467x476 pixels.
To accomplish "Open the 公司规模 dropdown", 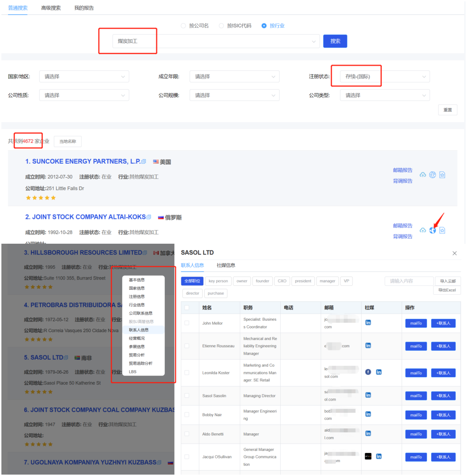I will point(234,95).
